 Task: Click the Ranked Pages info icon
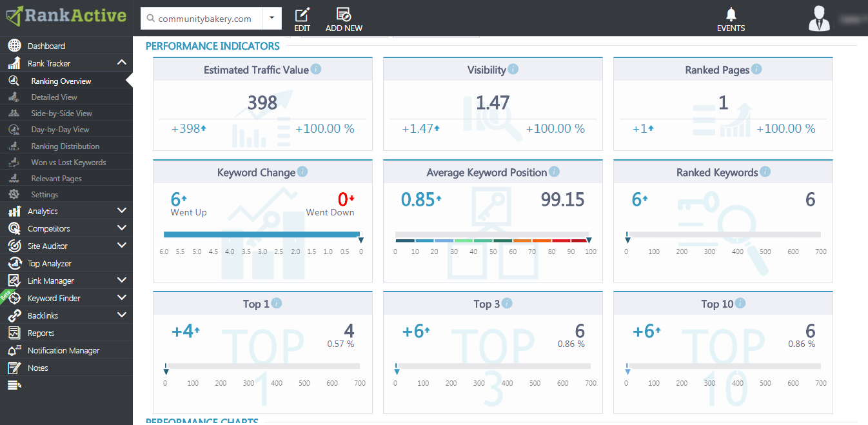756,69
